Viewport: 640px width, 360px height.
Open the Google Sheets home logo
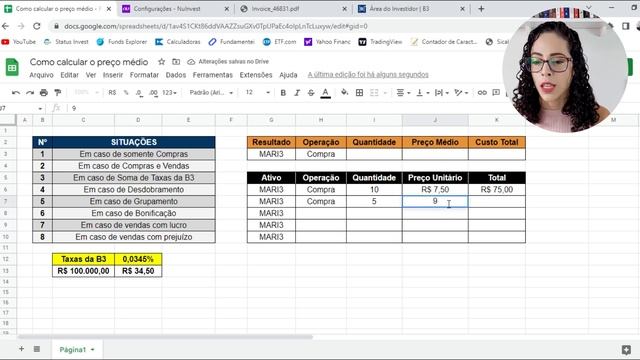[x=12, y=67]
